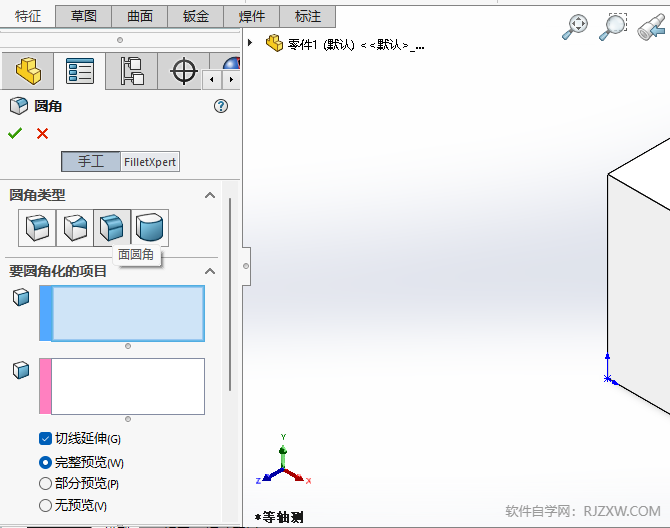This screenshot has height=528, width=670.
Task: Select full round fillet type
Action: tap(150, 228)
